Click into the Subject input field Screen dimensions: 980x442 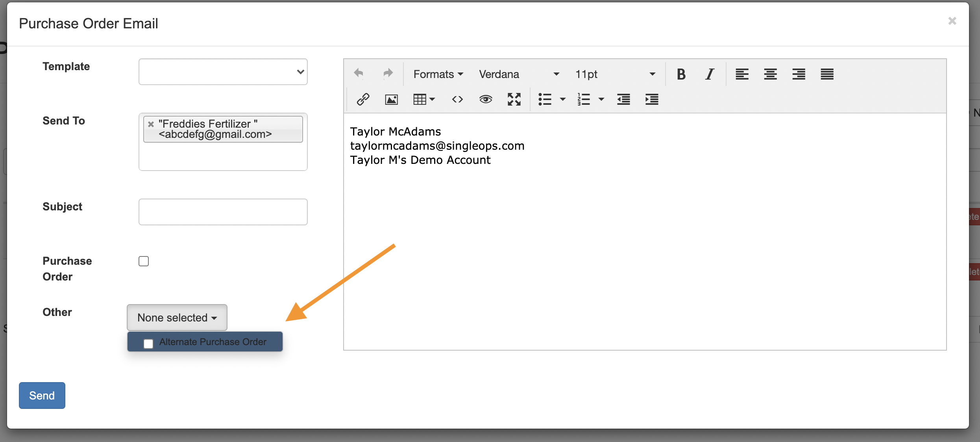tap(223, 212)
